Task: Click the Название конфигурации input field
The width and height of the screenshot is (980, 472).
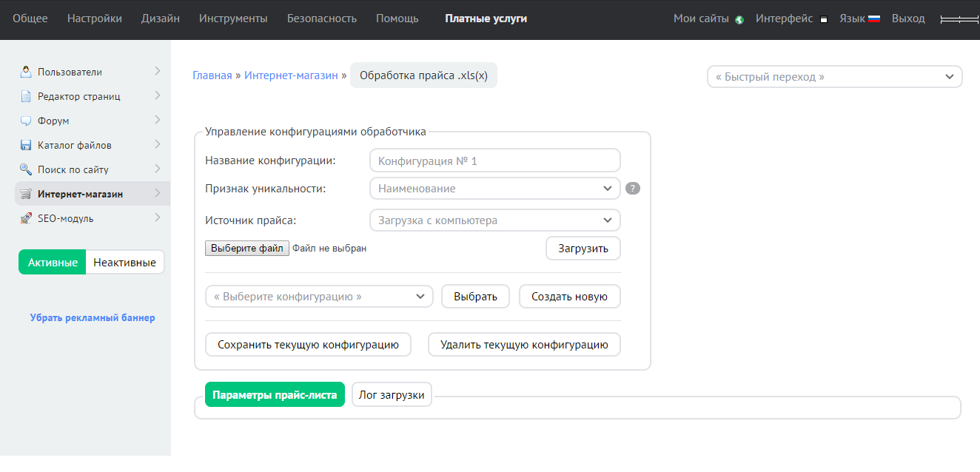Action: tap(494, 161)
